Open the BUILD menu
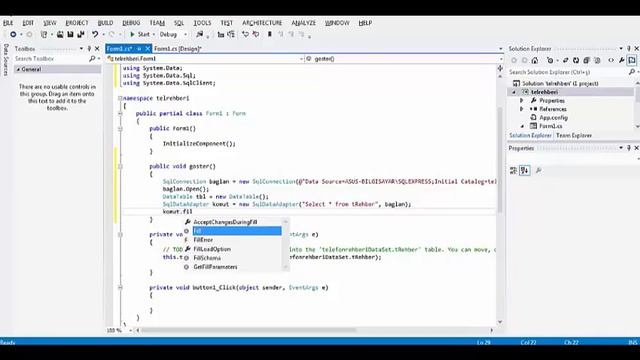640x360 pixels. 105,23
